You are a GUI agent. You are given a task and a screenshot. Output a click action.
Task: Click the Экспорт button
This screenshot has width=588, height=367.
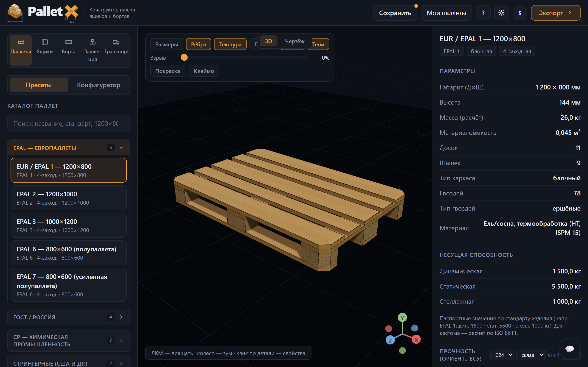pyautogui.click(x=555, y=13)
